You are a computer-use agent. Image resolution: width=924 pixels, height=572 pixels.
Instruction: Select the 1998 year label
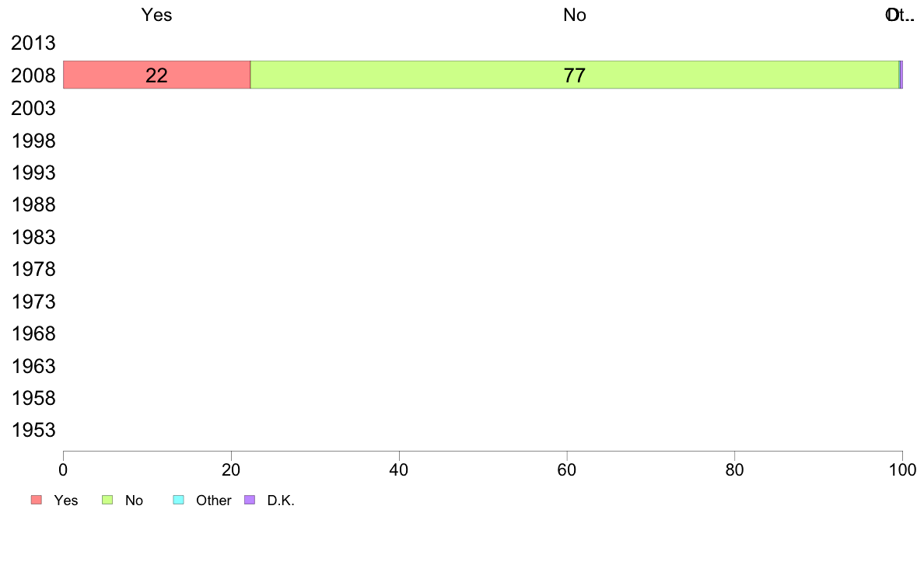pyautogui.click(x=33, y=141)
